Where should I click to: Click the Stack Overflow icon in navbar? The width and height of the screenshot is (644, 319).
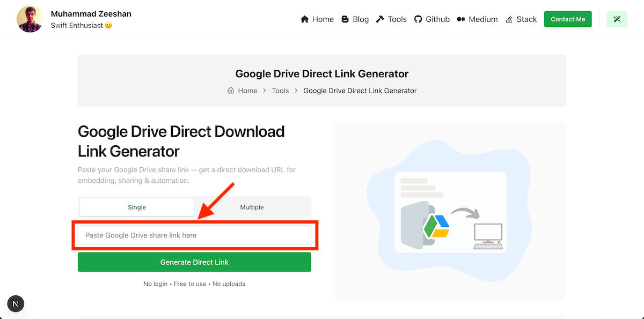click(509, 19)
